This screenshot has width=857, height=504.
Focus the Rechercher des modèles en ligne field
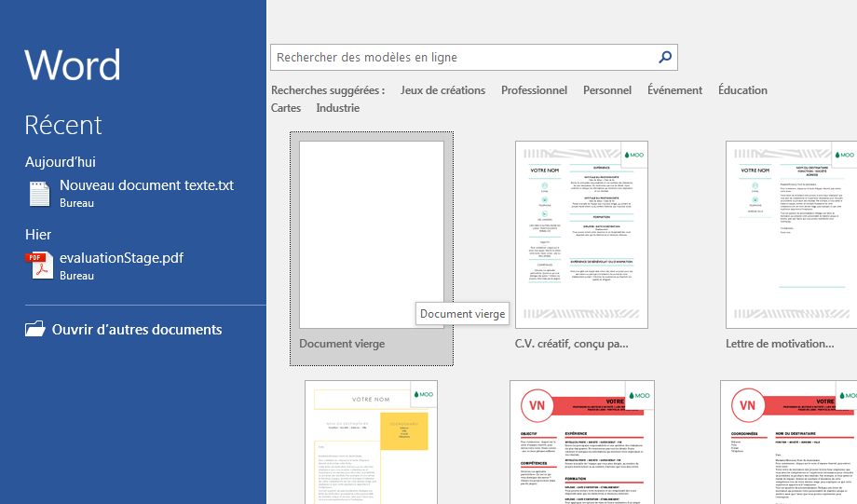pyautogui.click(x=474, y=58)
